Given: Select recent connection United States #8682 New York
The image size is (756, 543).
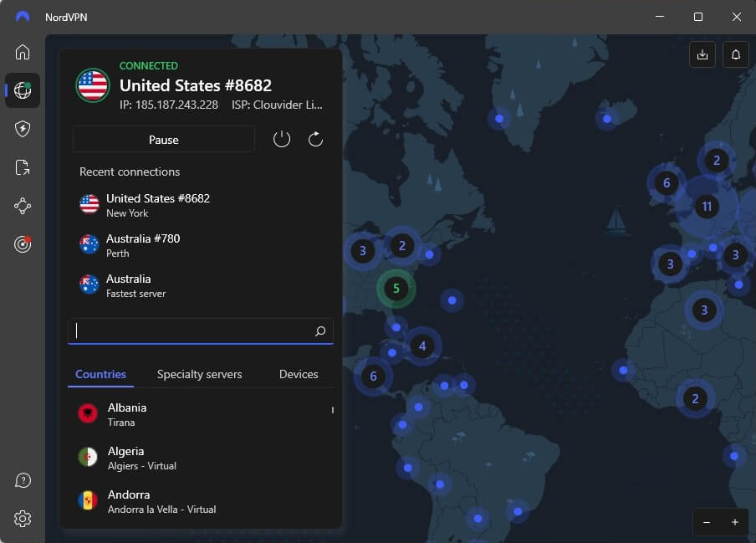Looking at the screenshot, I should coord(200,206).
